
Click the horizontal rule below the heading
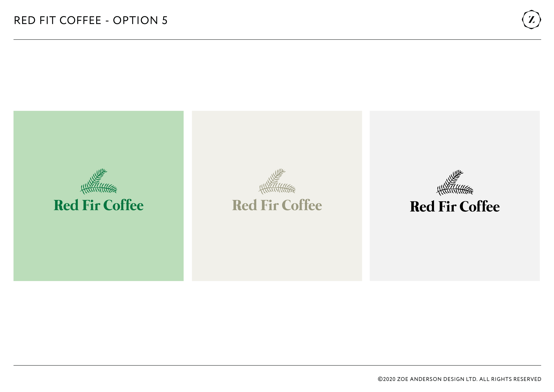277,40
